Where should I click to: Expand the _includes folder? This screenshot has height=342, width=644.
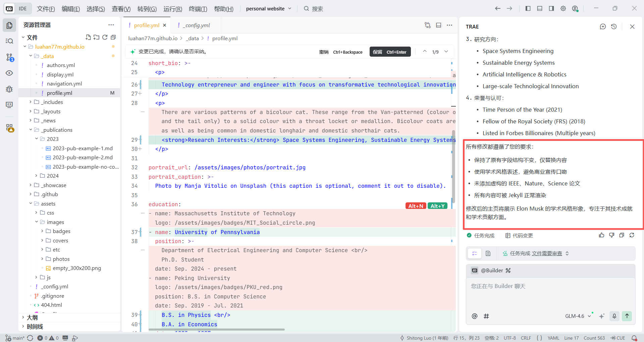click(52, 102)
